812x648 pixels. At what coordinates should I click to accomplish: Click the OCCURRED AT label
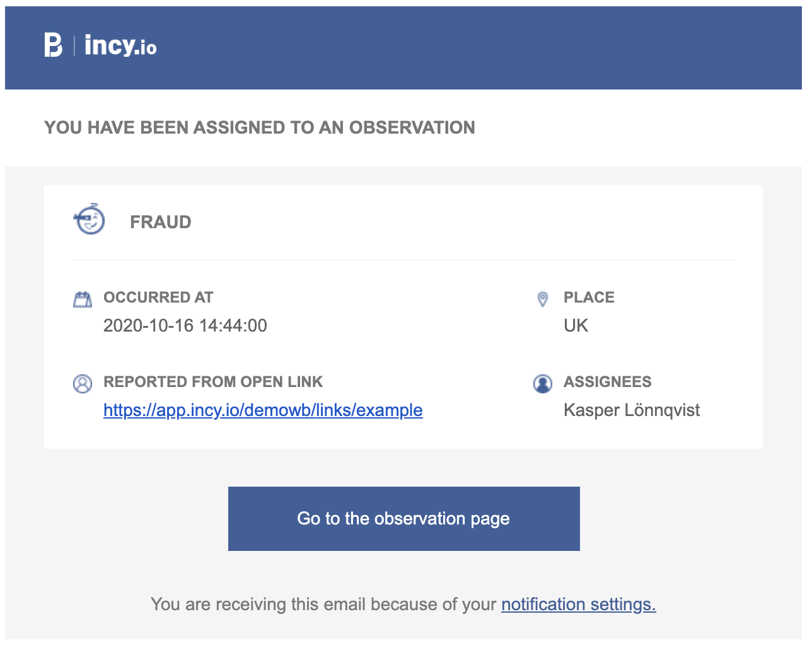point(158,298)
